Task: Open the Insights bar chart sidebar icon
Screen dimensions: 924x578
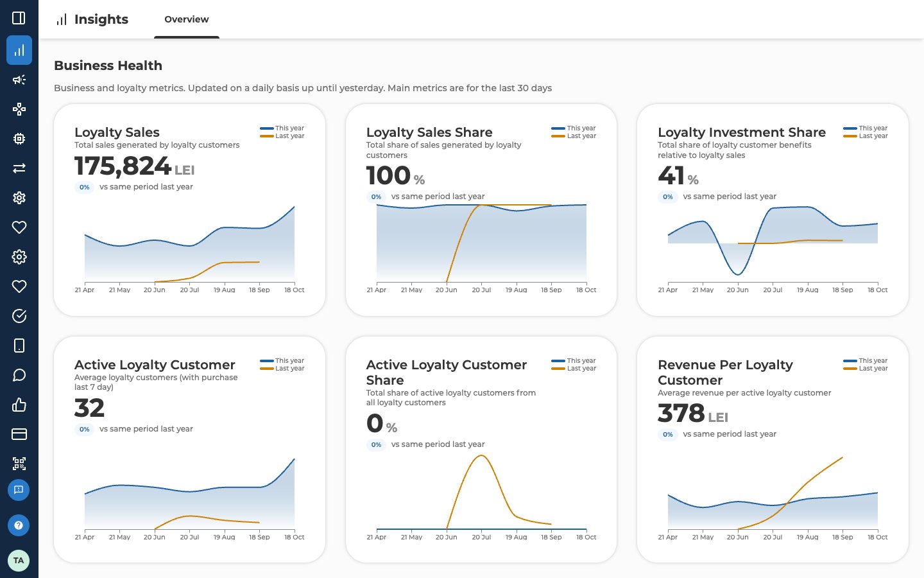Action: 19,50
